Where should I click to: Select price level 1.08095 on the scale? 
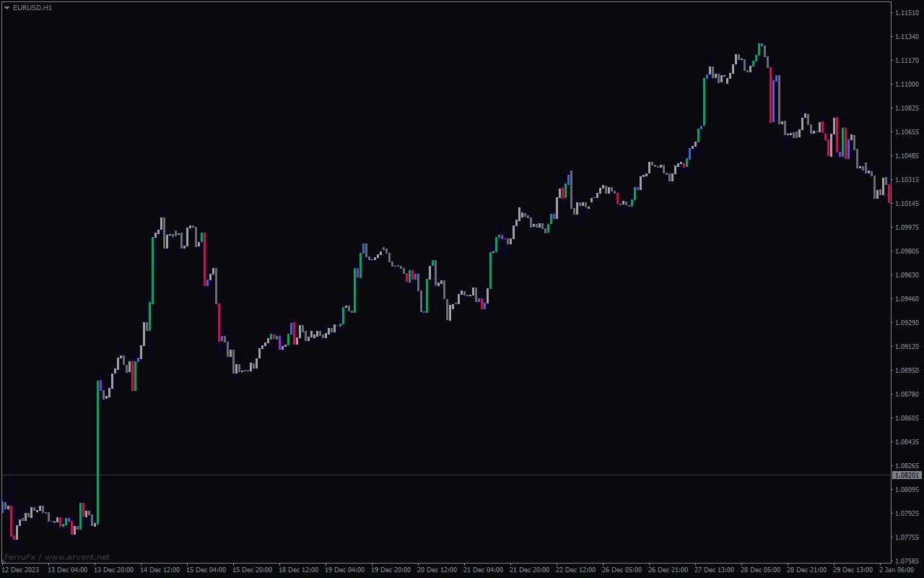tap(907, 489)
